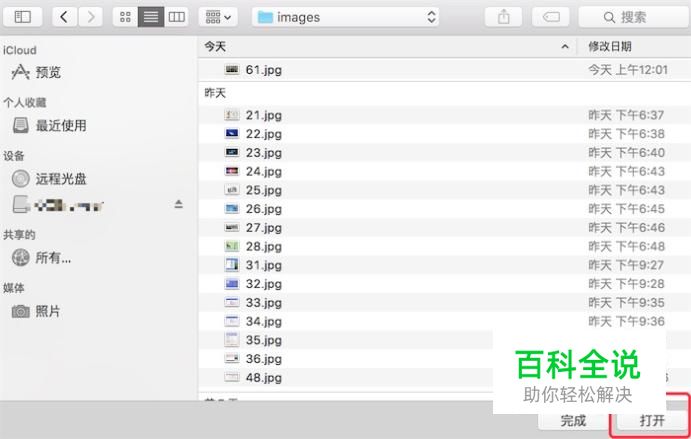Screen dimensions: 691x439
Task: Switch to icon grid view
Action: (125, 17)
